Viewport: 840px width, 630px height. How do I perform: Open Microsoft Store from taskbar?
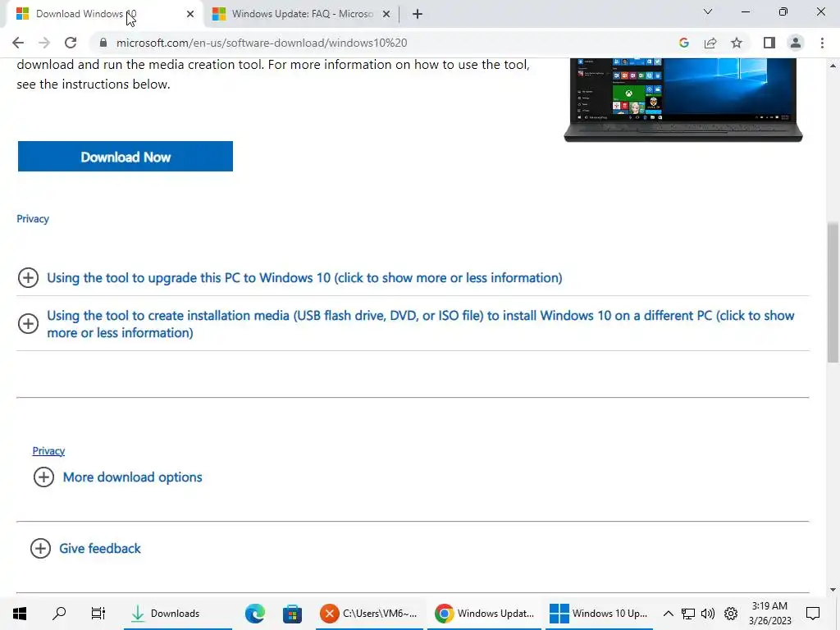pyautogui.click(x=292, y=614)
